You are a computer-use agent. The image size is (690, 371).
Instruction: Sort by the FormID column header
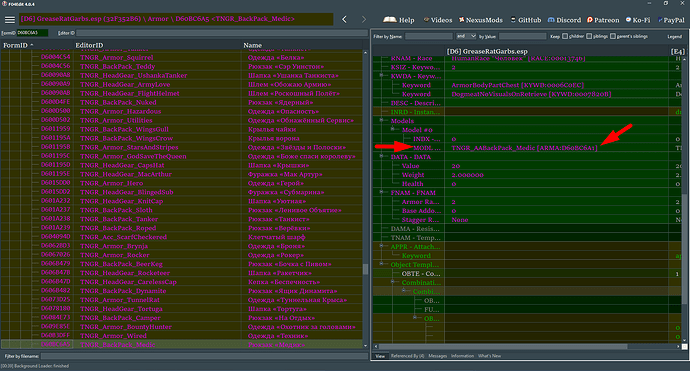(x=37, y=45)
